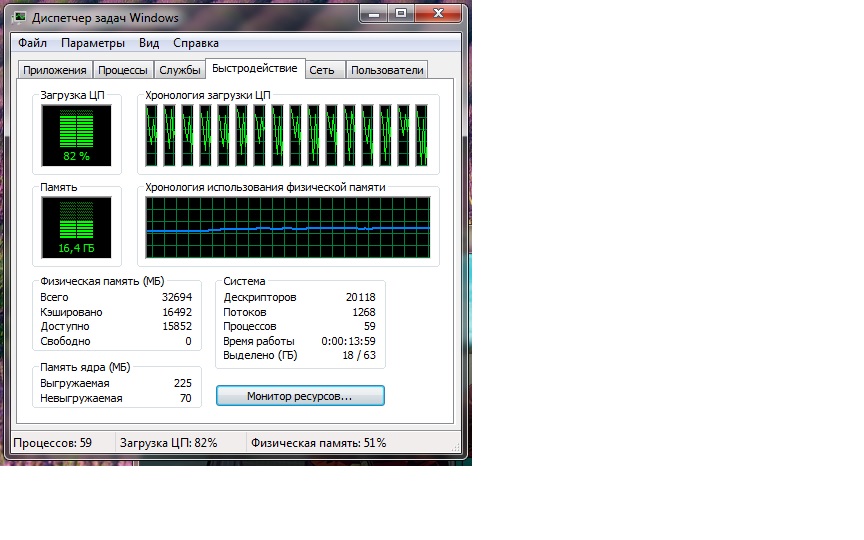Click the physical memory usage history graph
This screenshot has width=864, height=540.
pos(288,228)
